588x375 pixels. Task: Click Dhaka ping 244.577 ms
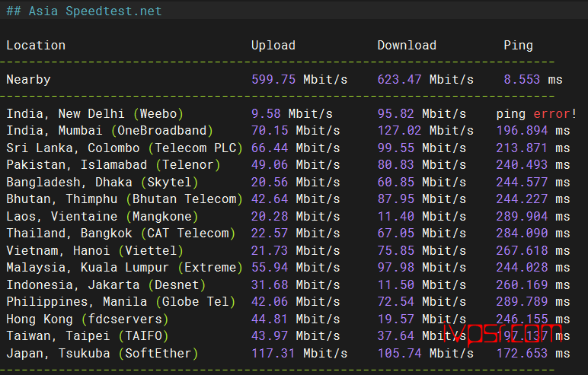click(533, 182)
